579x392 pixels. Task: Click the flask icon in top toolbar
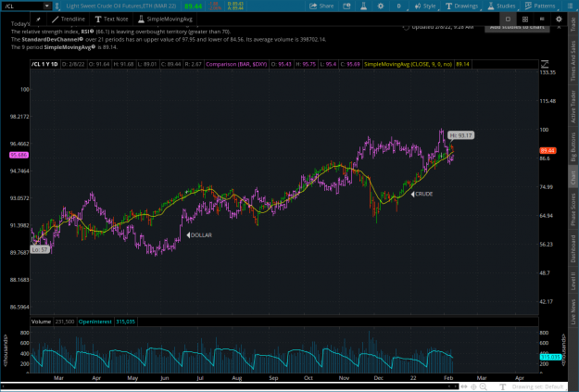[363, 6]
